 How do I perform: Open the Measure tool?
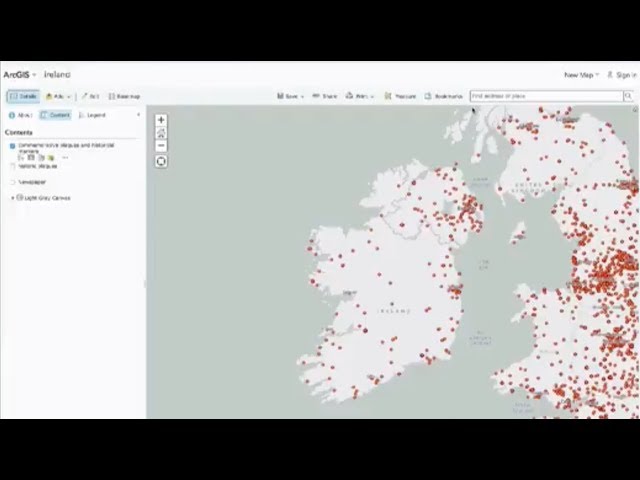coord(400,96)
